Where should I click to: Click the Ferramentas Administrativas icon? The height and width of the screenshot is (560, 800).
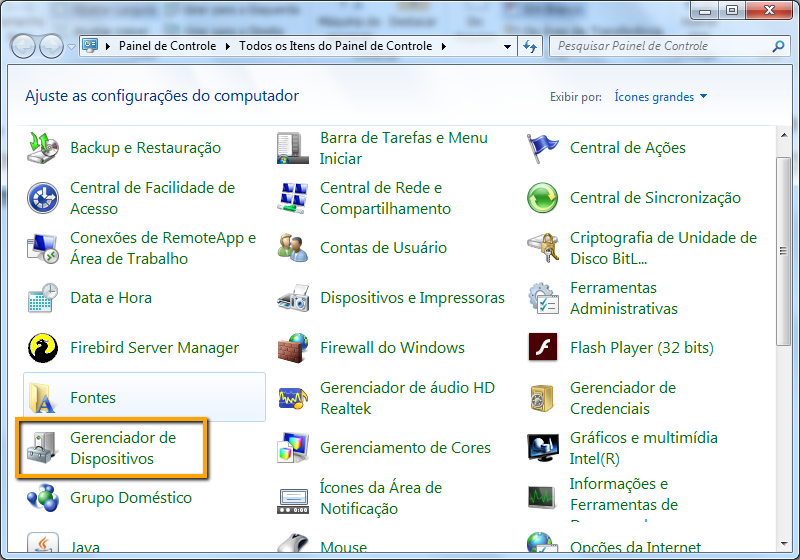(542, 298)
